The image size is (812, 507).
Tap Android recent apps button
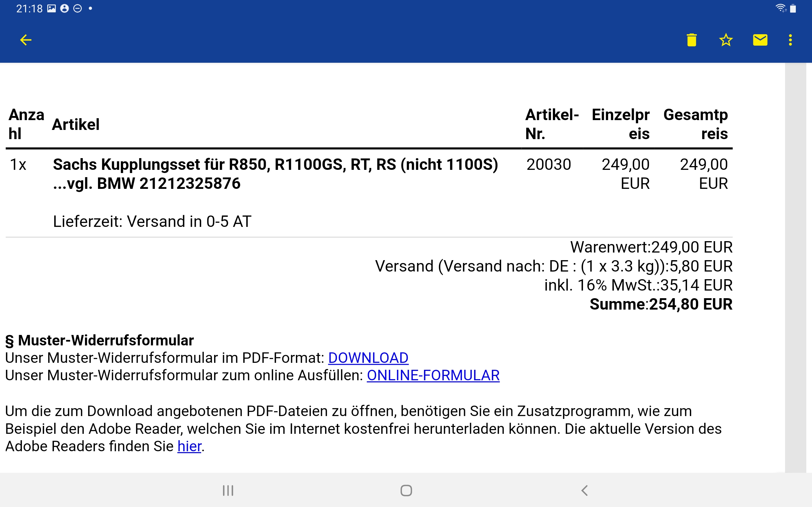tap(228, 491)
